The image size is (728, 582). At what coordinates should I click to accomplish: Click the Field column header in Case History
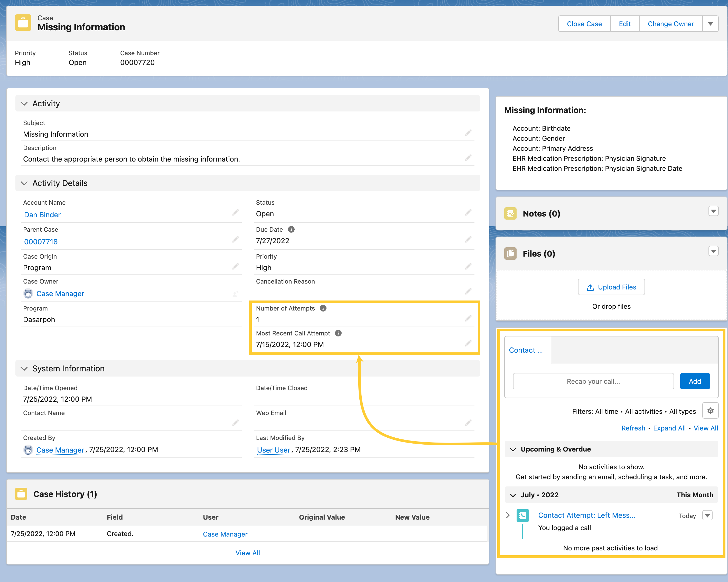115,517
